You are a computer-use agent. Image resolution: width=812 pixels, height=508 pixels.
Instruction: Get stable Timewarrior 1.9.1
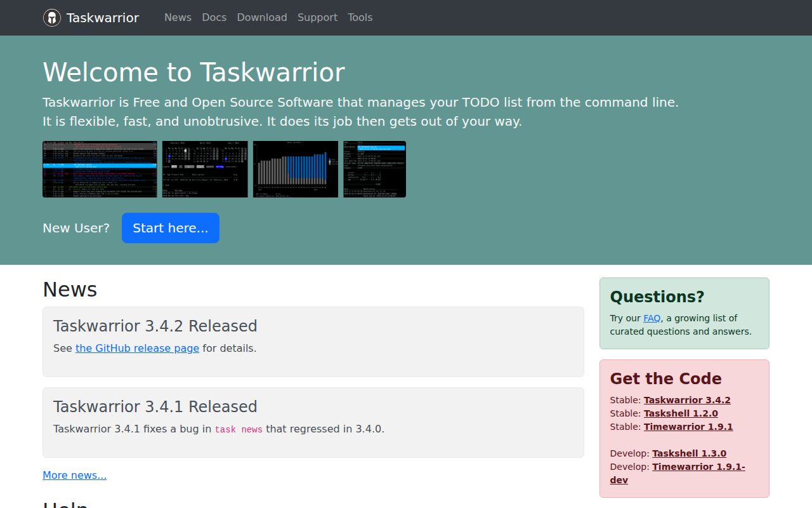[x=688, y=427]
